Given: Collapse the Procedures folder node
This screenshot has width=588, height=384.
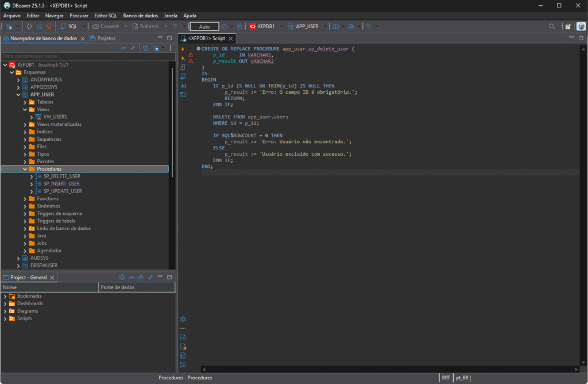Looking at the screenshot, I should [25, 169].
